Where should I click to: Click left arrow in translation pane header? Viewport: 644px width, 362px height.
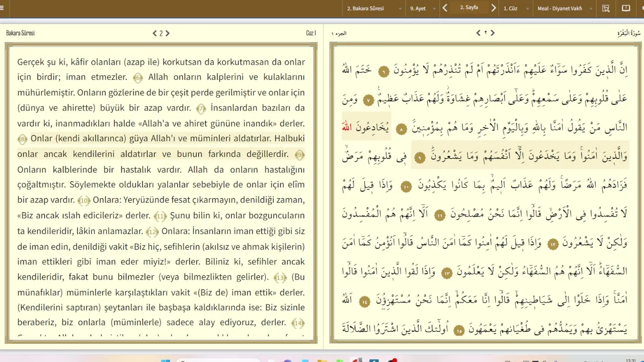point(155,33)
